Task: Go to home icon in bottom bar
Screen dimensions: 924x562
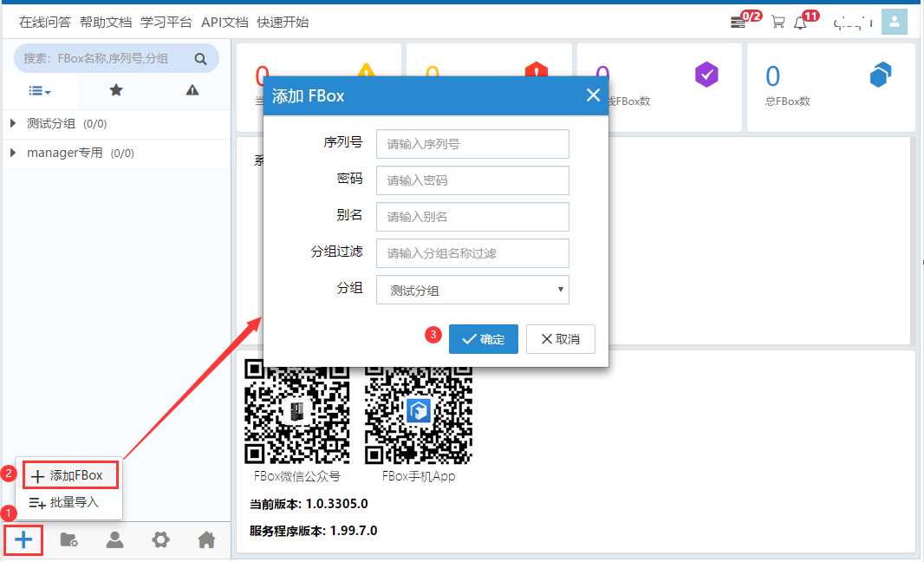Action: (206, 540)
